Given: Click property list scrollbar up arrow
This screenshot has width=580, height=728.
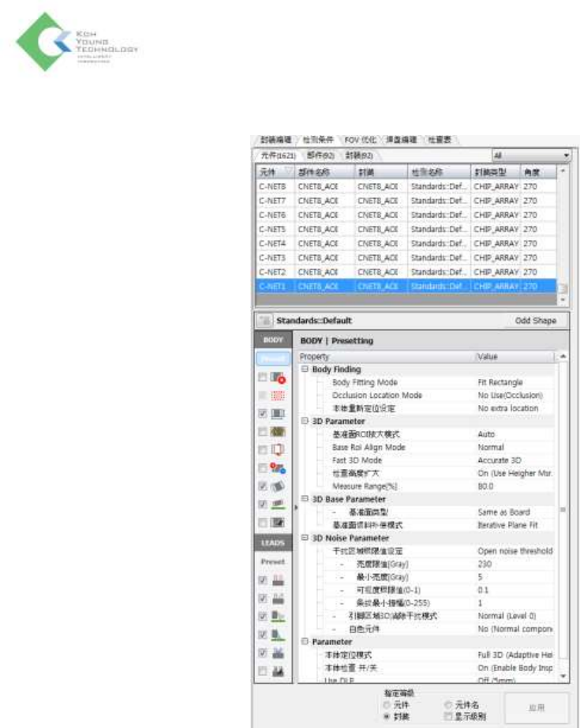Looking at the screenshot, I should [563, 356].
